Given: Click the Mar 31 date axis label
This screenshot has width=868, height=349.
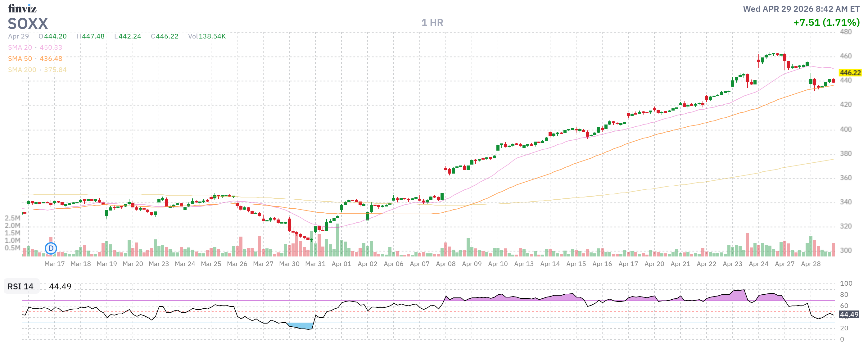Looking at the screenshot, I should [x=315, y=264].
